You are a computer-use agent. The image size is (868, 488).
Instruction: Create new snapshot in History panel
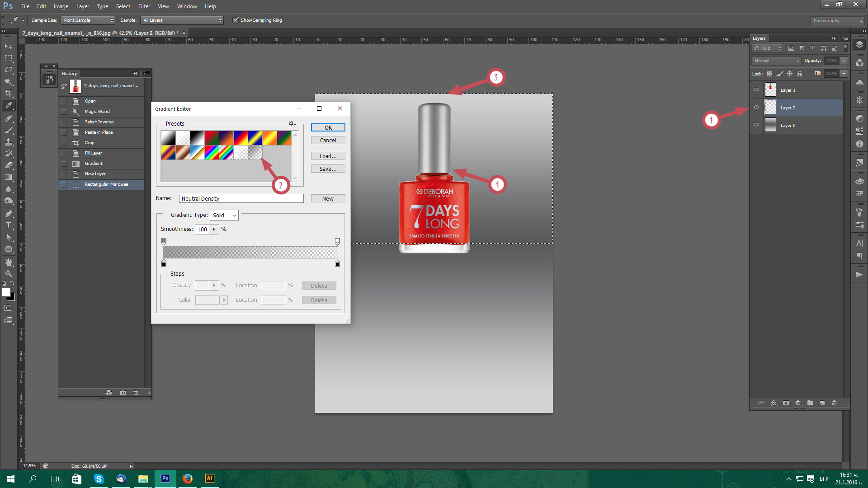123,393
